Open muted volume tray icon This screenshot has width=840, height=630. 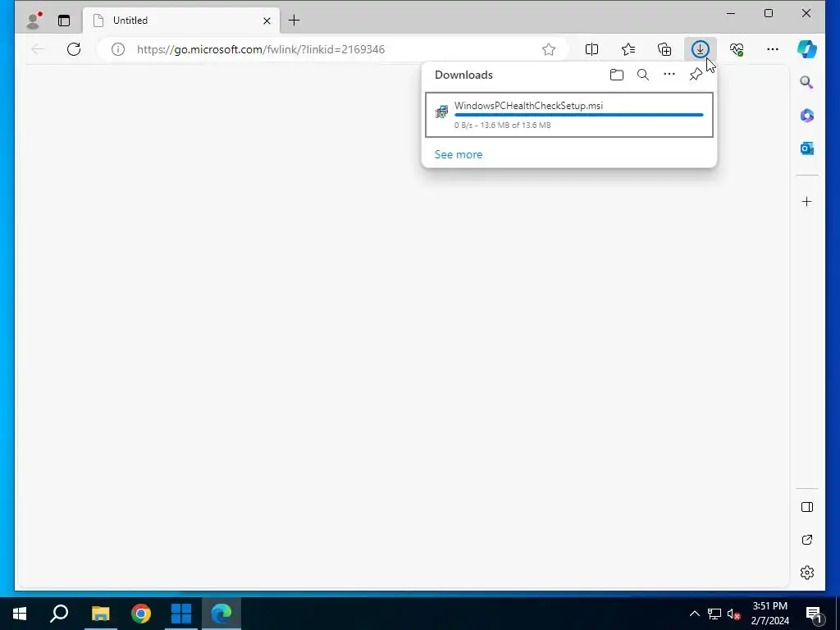tap(734, 614)
